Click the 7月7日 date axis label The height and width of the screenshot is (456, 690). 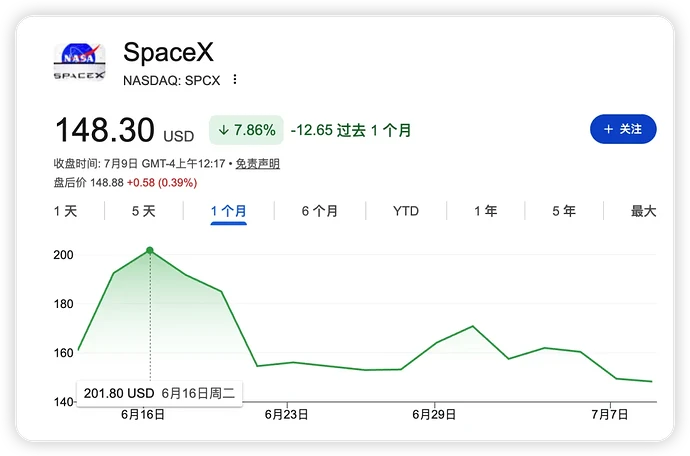[609, 415]
